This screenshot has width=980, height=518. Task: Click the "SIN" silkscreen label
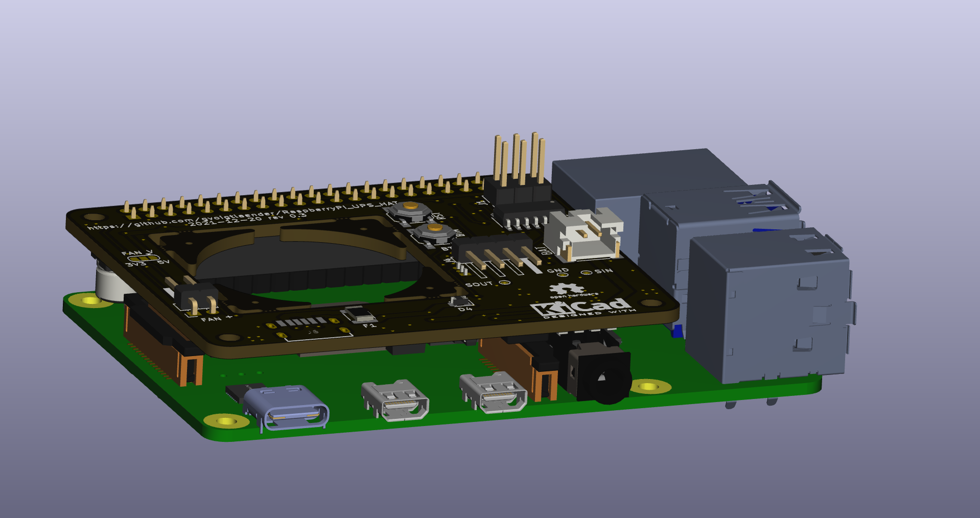click(x=603, y=271)
